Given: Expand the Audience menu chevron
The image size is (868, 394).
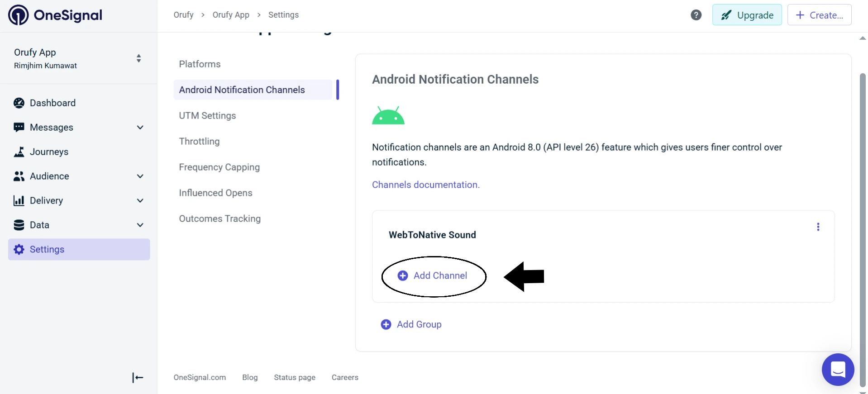Looking at the screenshot, I should click(x=140, y=176).
